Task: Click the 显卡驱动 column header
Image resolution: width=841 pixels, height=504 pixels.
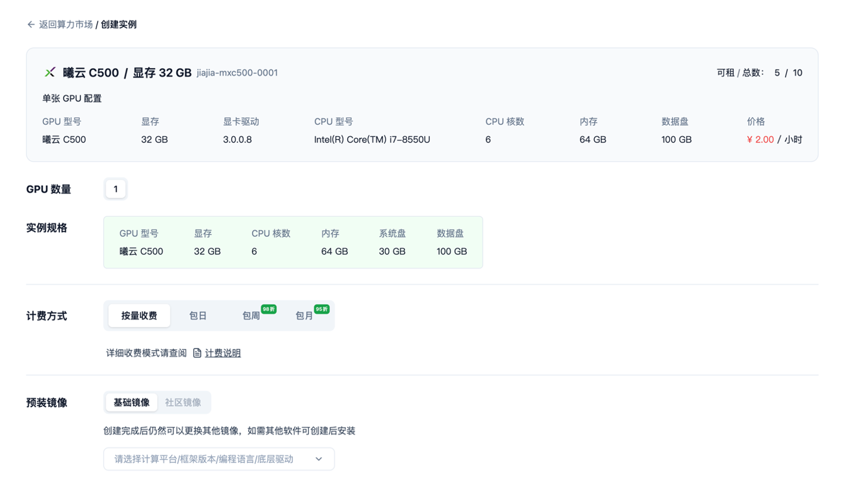Action: [x=241, y=121]
